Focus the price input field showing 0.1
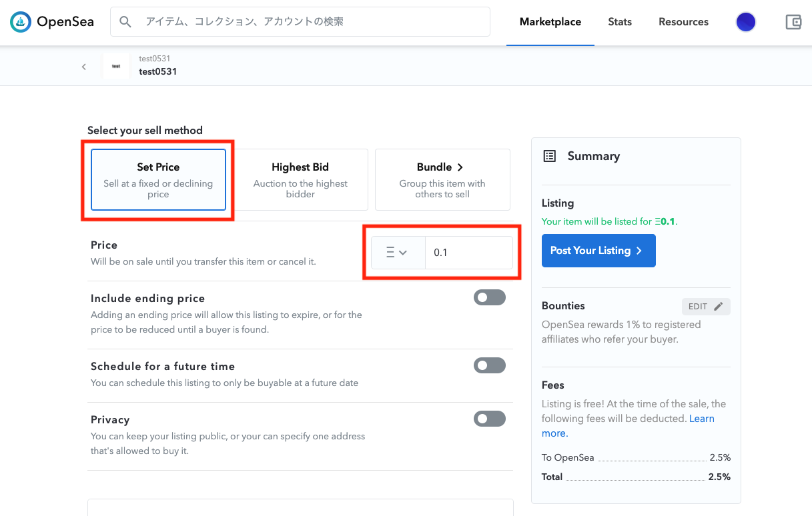Screen dimensions: 812x516 [x=469, y=253]
